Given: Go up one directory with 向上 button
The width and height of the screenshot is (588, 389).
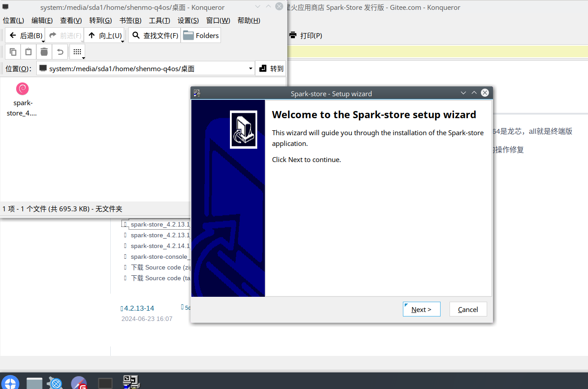Looking at the screenshot, I should coord(104,35).
